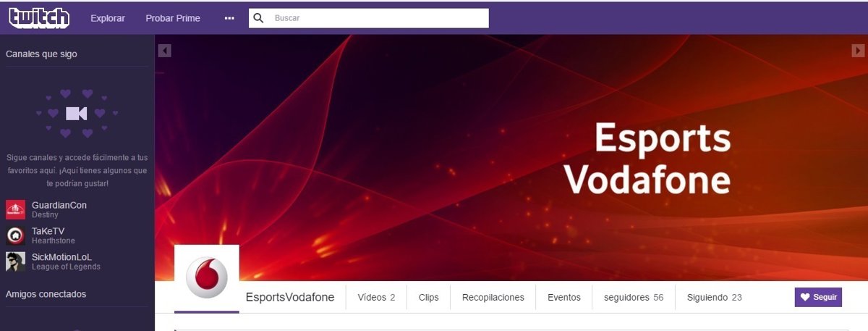Click the search magnifier icon
Image resolution: width=868 pixels, height=331 pixels.
pos(258,18)
